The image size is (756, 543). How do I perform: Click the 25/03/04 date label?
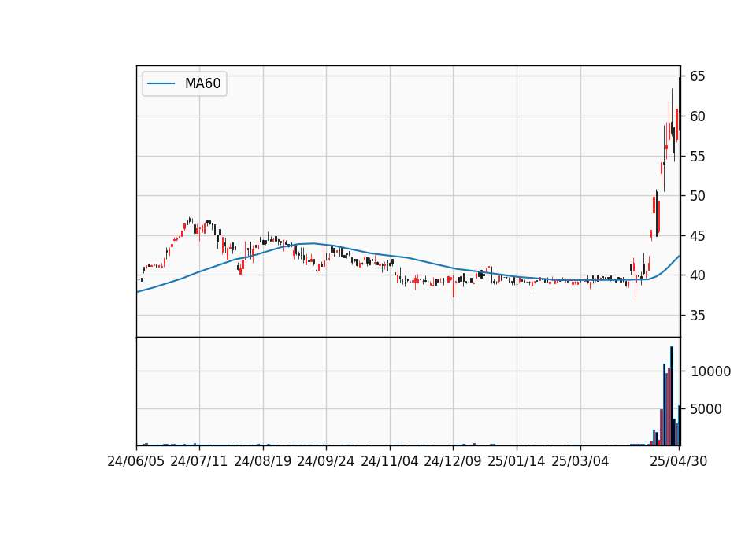coord(580,461)
